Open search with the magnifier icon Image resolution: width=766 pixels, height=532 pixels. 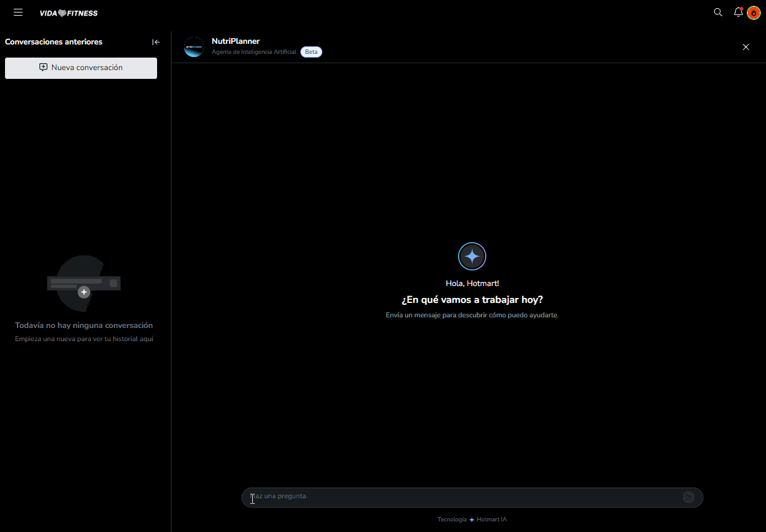click(x=718, y=13)
